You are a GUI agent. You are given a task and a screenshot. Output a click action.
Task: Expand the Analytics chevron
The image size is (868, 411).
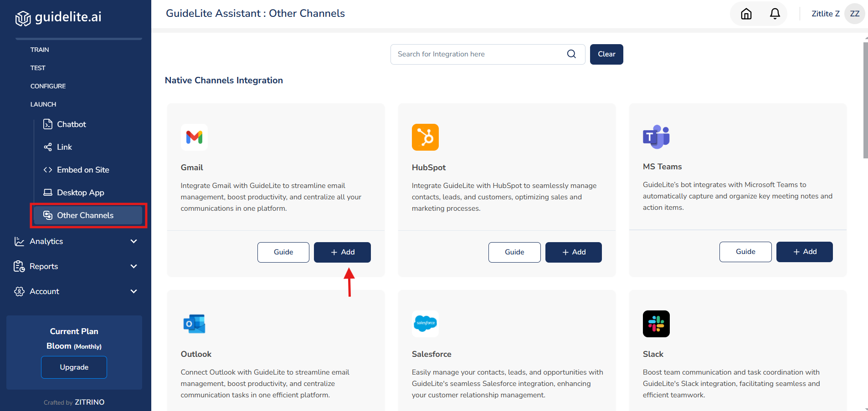pos(134,241)
